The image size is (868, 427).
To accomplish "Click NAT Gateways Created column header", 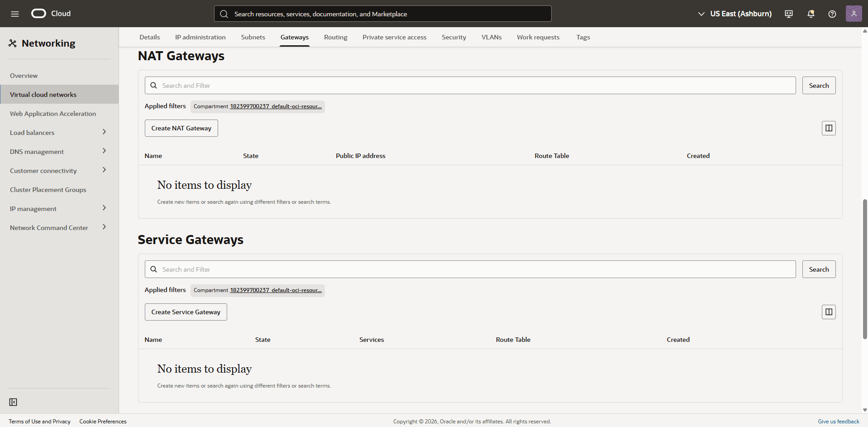I will click(698, 156).
